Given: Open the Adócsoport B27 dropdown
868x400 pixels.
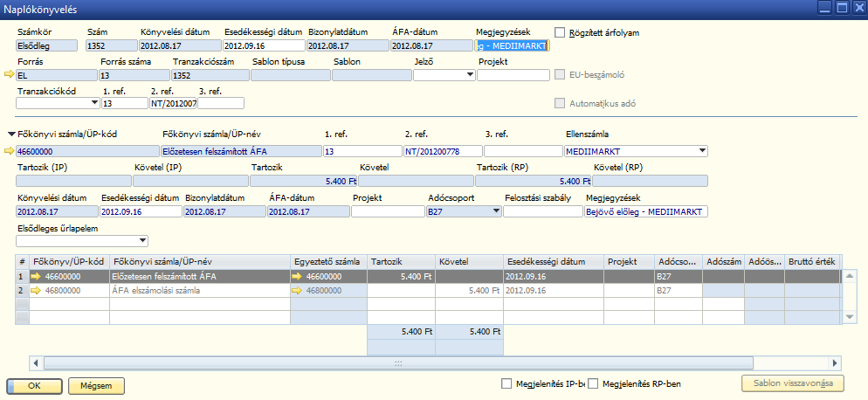Looking at the screenshot, I should (x=496, y=211).
